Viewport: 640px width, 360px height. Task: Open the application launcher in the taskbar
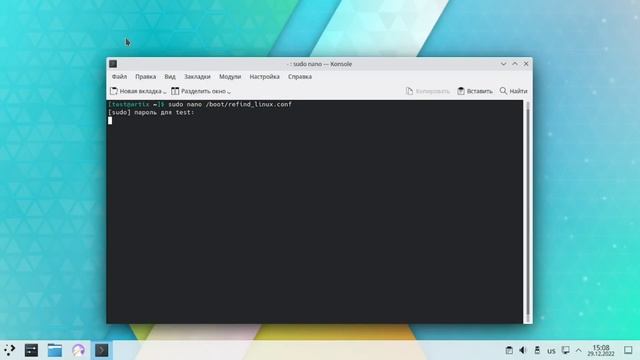pos(9,350)
